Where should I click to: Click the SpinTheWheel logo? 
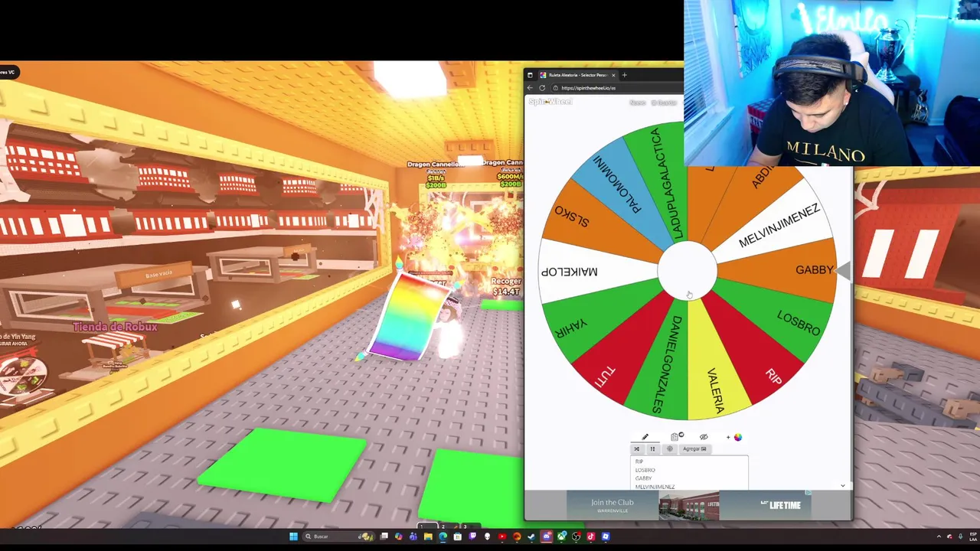(550, 102)
